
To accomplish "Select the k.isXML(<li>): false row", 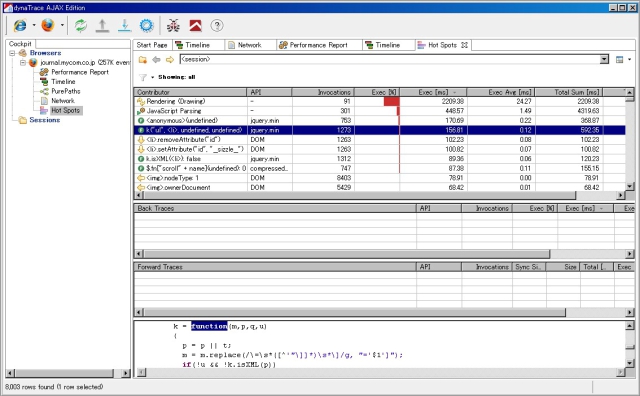I will pyautogui.click(x=380, y=159).
